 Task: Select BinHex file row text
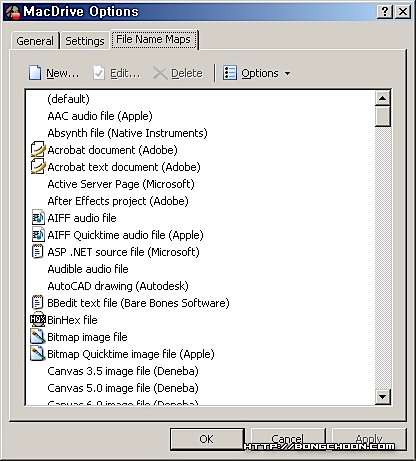point(72,320)
